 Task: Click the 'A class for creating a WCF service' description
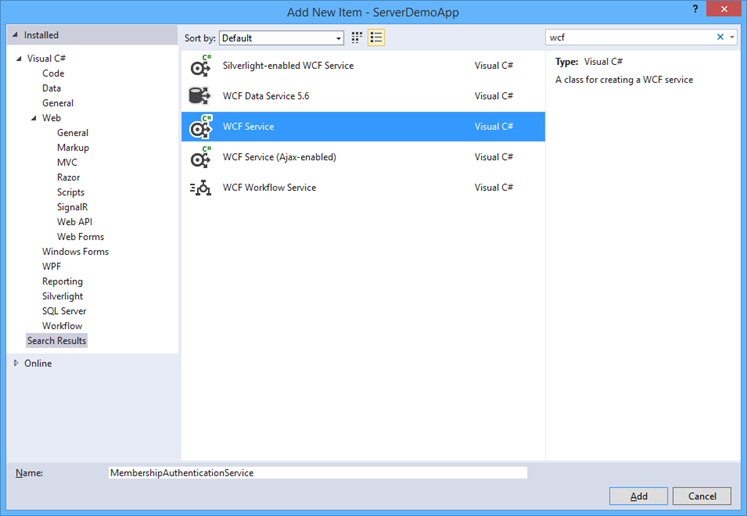click(624, 80)
